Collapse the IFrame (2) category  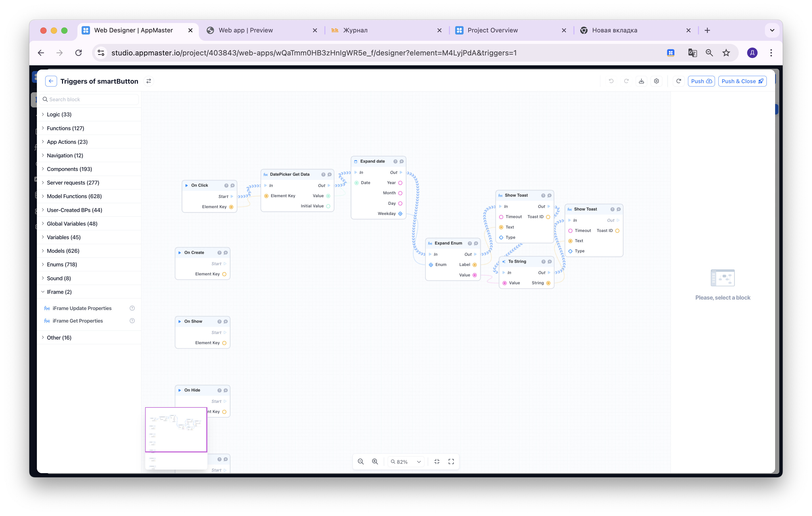(x=59, y=291)
